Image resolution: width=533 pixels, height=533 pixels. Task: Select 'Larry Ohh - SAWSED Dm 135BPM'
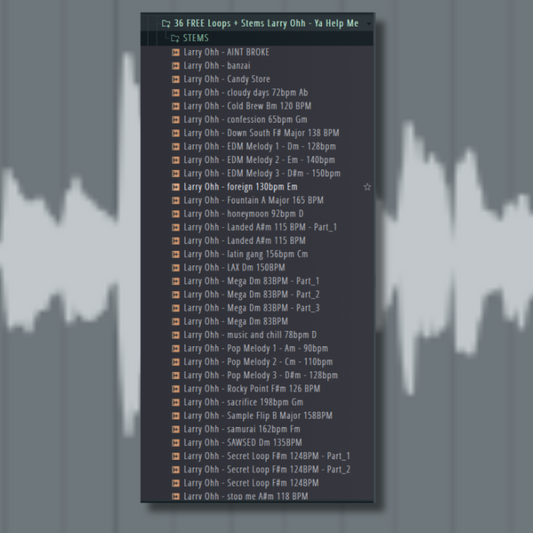click(x=243, y=443)
